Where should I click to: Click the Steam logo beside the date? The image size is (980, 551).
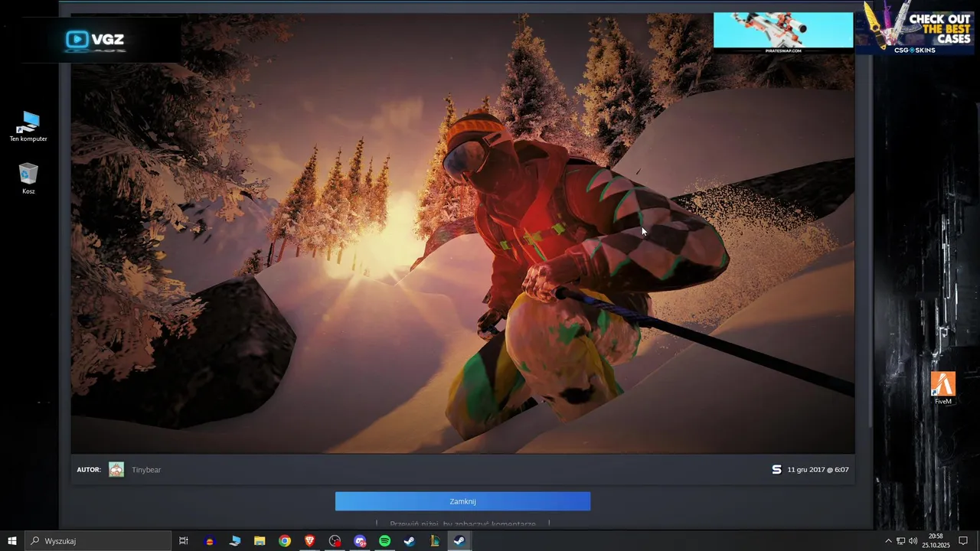pos(776,470)
